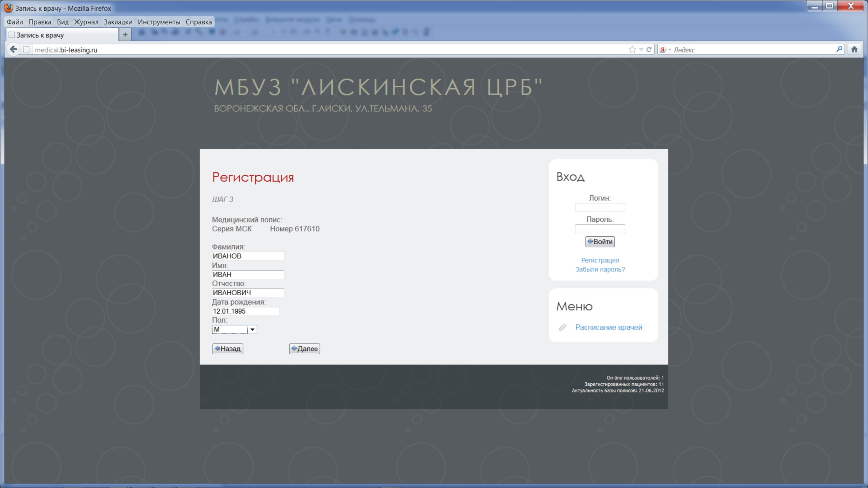Open the bookmark history dropdown arrow

[x=641, y=50]
